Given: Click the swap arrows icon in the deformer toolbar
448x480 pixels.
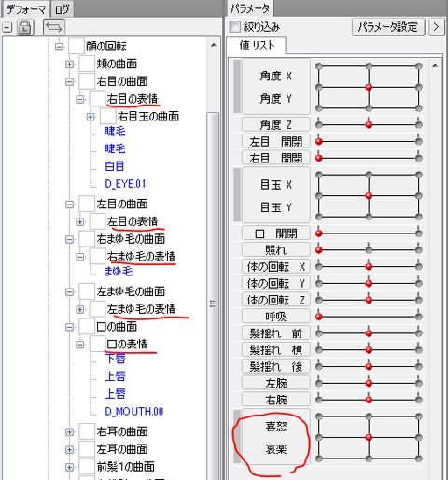Looking at the screenshot, I should [x=54, y=27].
